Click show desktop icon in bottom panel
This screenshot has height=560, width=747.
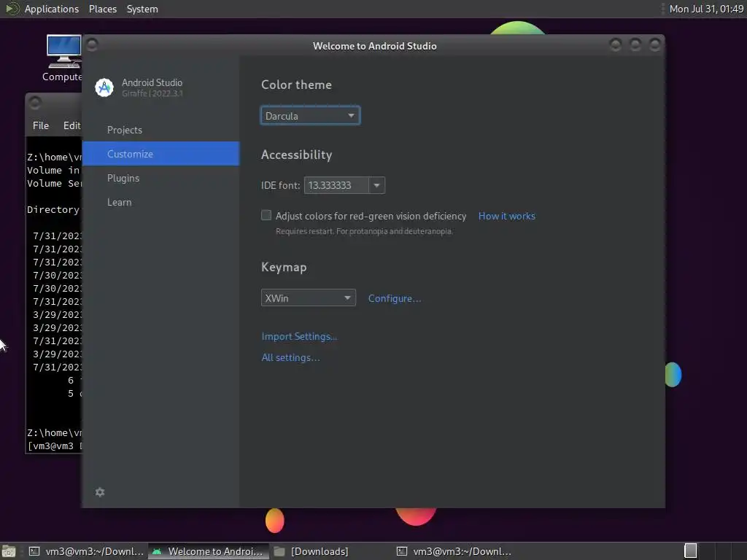pyautogui.click(x=9, y=551)
